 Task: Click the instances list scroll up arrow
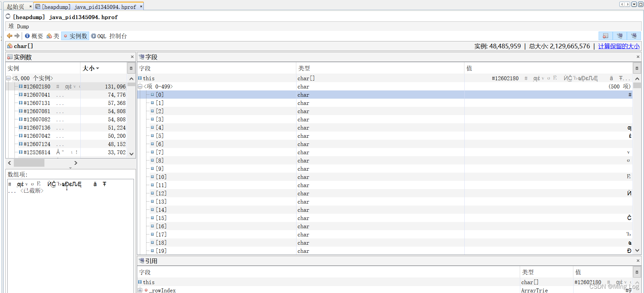point(131,79)
